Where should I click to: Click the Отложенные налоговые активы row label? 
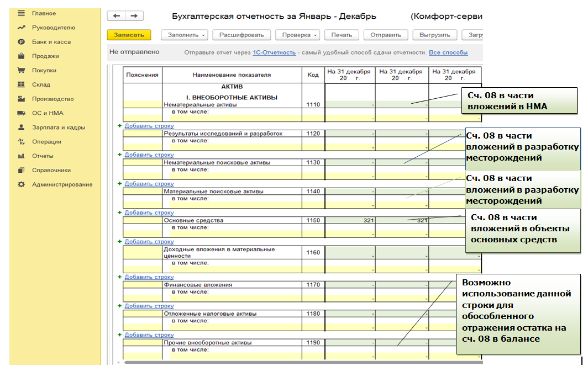pos(210,314)
